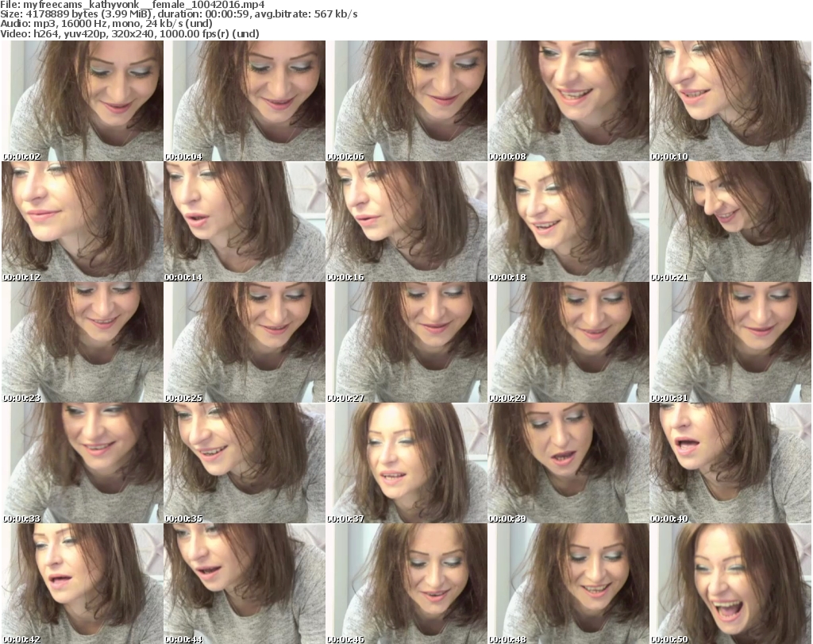Click the thumbnail at 00:00:40

click(730, 463)
